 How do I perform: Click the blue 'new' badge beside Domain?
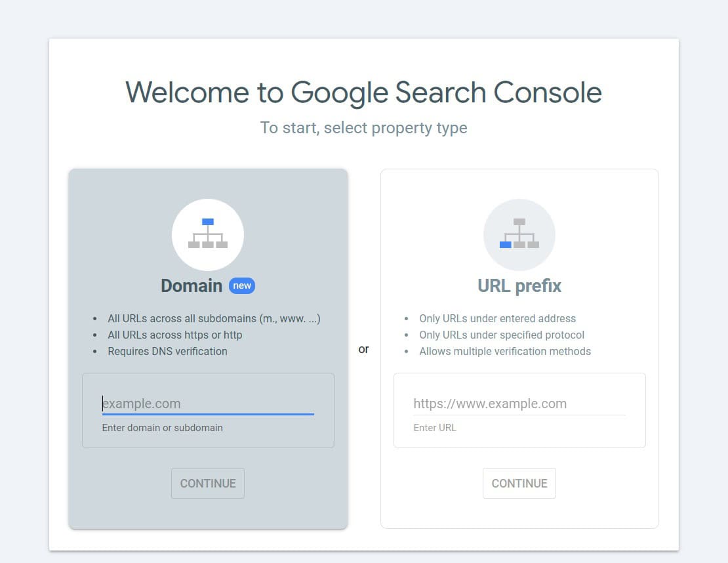pos(241,285)
